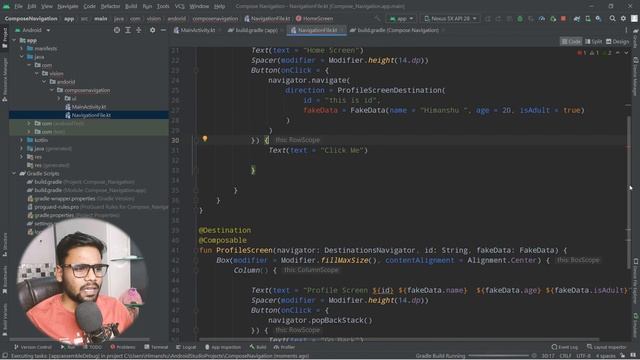Click ComposeNavigation breadcrumb
The height and width of the screenshot is (360, 640).
[31, 19]
